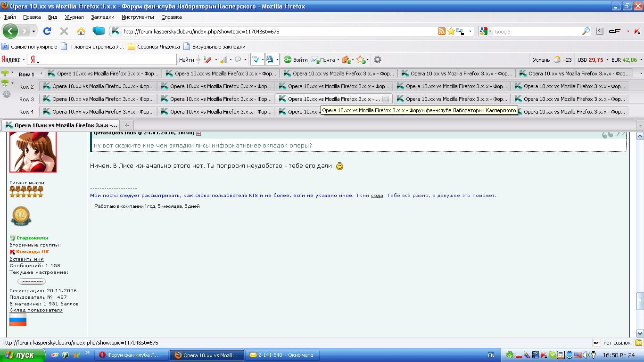
Task: Click the speech bubble comments icon
Action: (238, 60)
